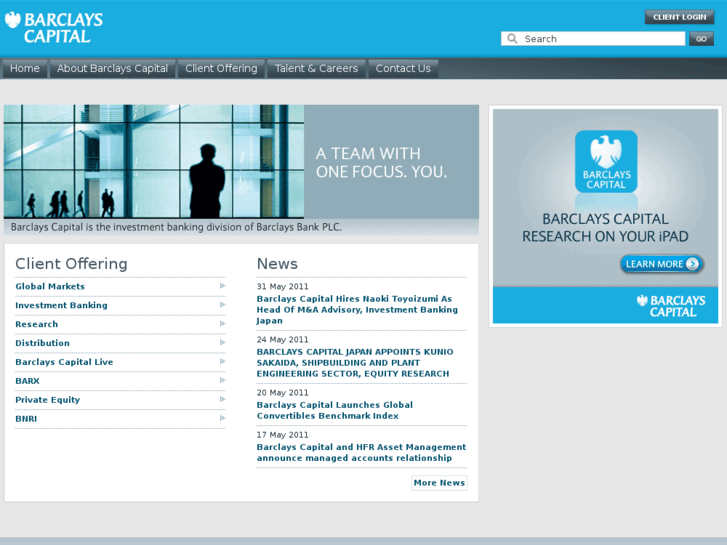This screenshot has width=727, height=545.
Task: Click the hero banner building image
Action: coord(154,161)
